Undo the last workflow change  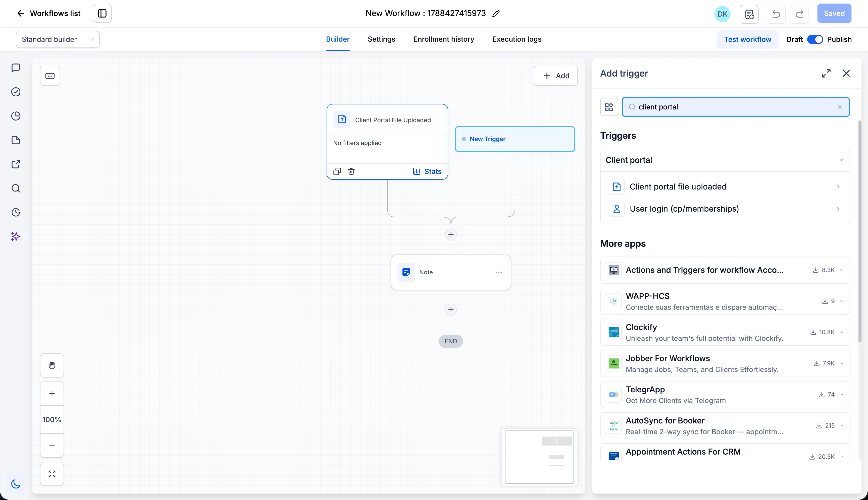776,14
